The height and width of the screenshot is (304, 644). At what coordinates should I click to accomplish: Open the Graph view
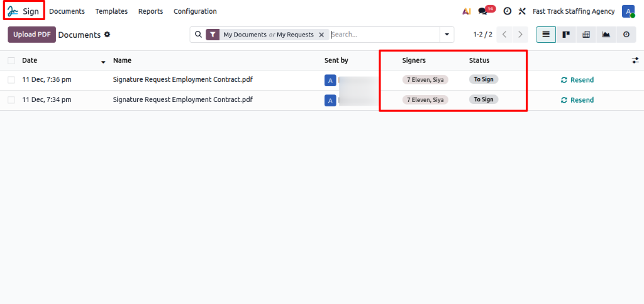pos(606,35)
